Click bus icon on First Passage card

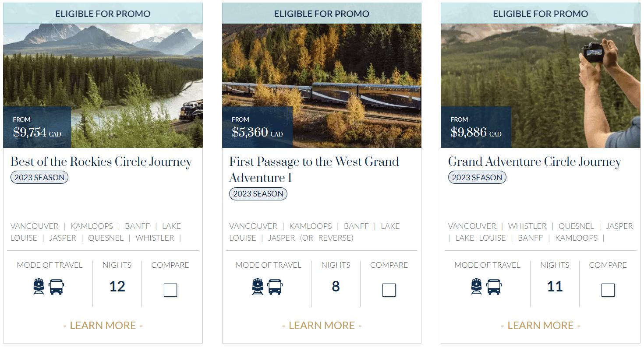[275, 287]
